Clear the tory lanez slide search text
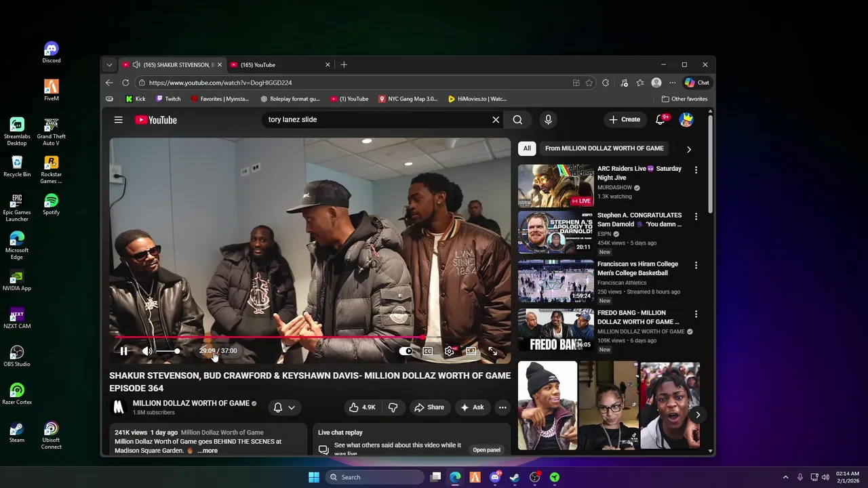Screen dimensions: 868x488 point(496,120)
